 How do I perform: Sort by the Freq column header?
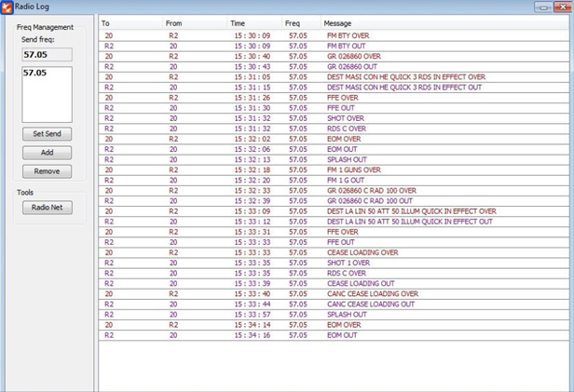301,23
